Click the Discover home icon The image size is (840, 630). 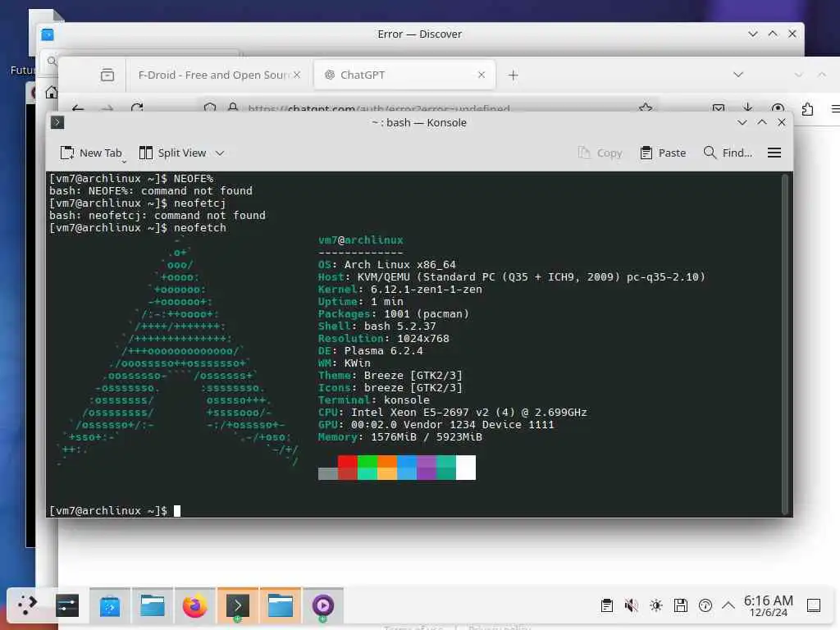tap(52, 92)
